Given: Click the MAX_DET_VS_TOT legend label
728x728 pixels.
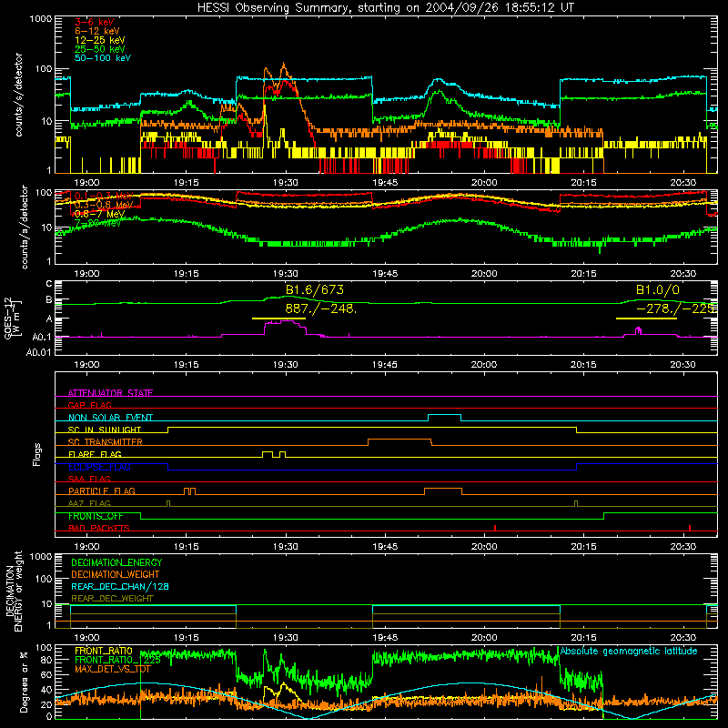Looking at the screenshot, I should 112,669.
